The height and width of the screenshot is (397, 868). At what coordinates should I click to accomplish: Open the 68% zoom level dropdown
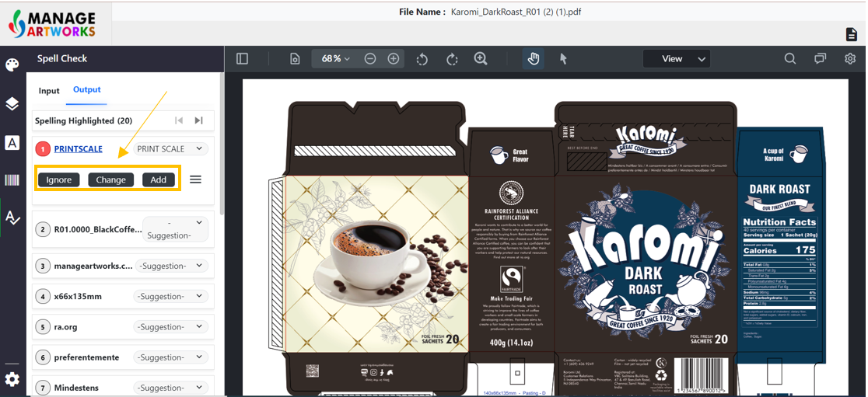(335, 58)
